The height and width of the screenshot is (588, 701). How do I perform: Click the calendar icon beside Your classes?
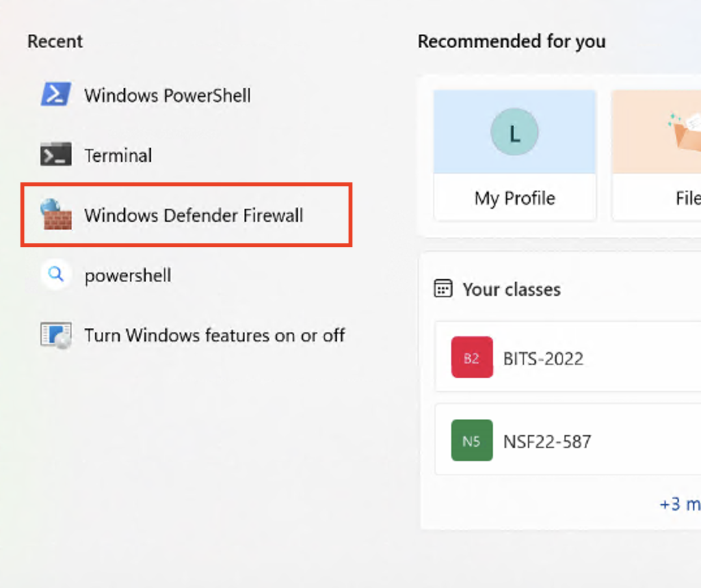443,289
